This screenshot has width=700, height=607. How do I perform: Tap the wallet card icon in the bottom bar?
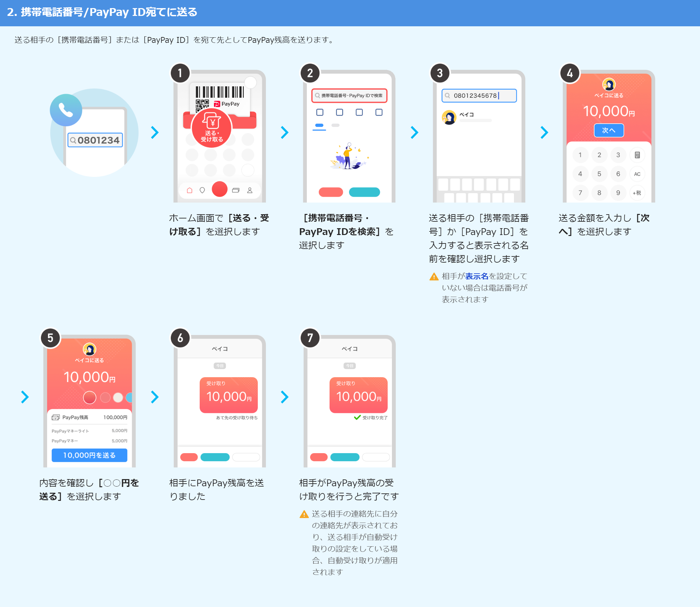(236, 190)
